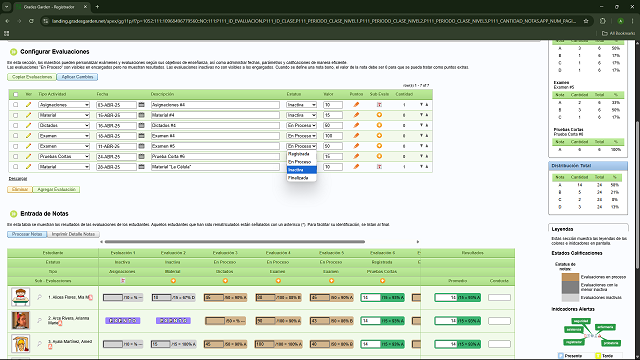Open calendar picker for Material "La Colota" date
Image resolution: width=640 pixels, height=360 pixels.
(x=141, y=167)
